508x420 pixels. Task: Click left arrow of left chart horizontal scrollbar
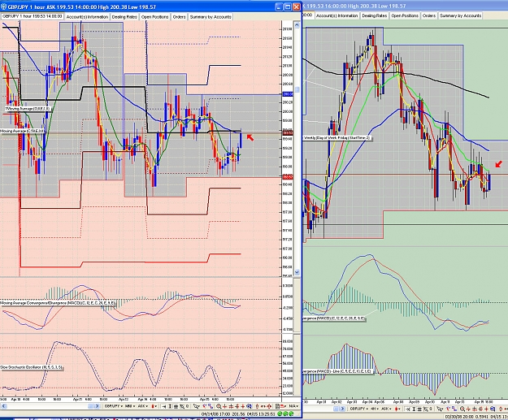click(x=3, y=406)
